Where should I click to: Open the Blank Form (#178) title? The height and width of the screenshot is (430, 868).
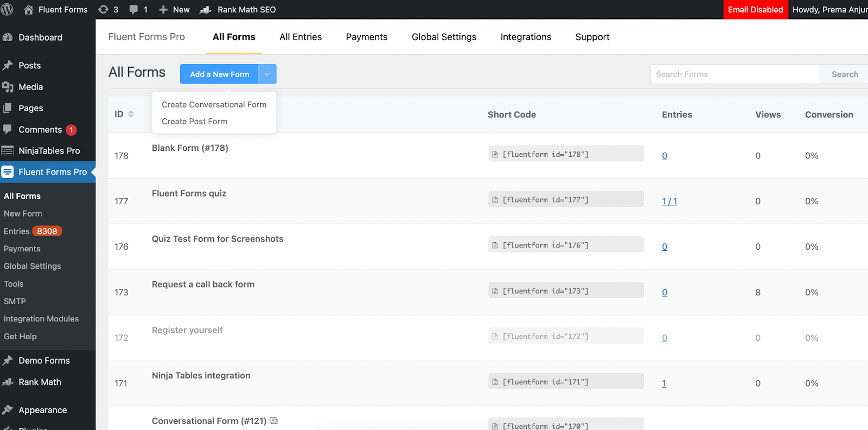tap(190, 148)
